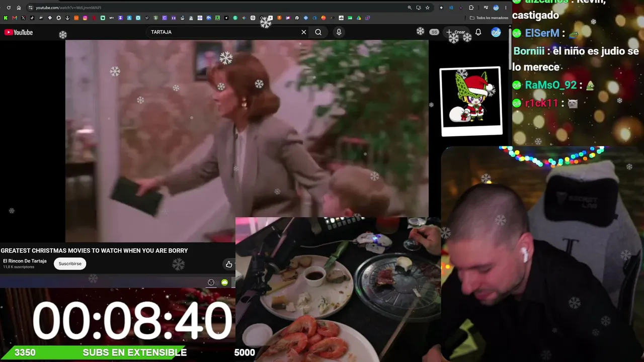Screen dimensions: 644x362
Task: Click the ElSerM chat username
Action: coord(542,33)
